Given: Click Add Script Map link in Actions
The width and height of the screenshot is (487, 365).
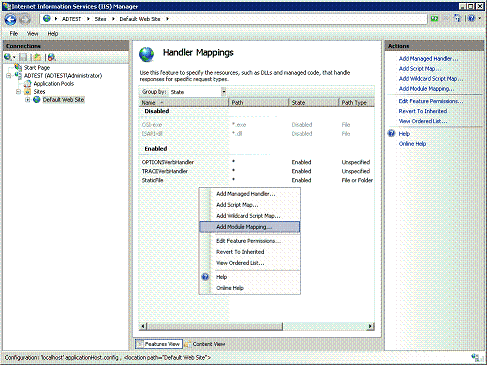Looking at the screenshot, I should 420,68.
